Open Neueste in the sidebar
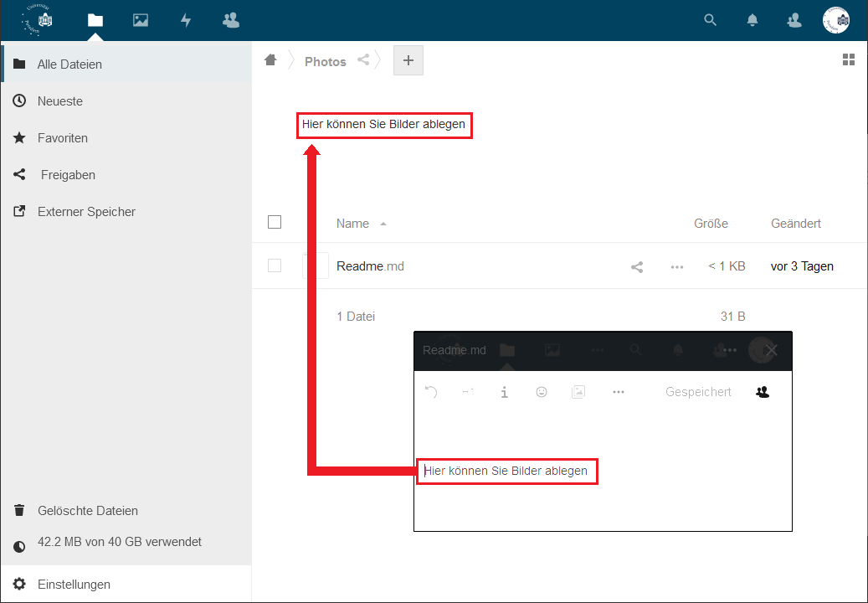868x603 pixels. point(60,101)
